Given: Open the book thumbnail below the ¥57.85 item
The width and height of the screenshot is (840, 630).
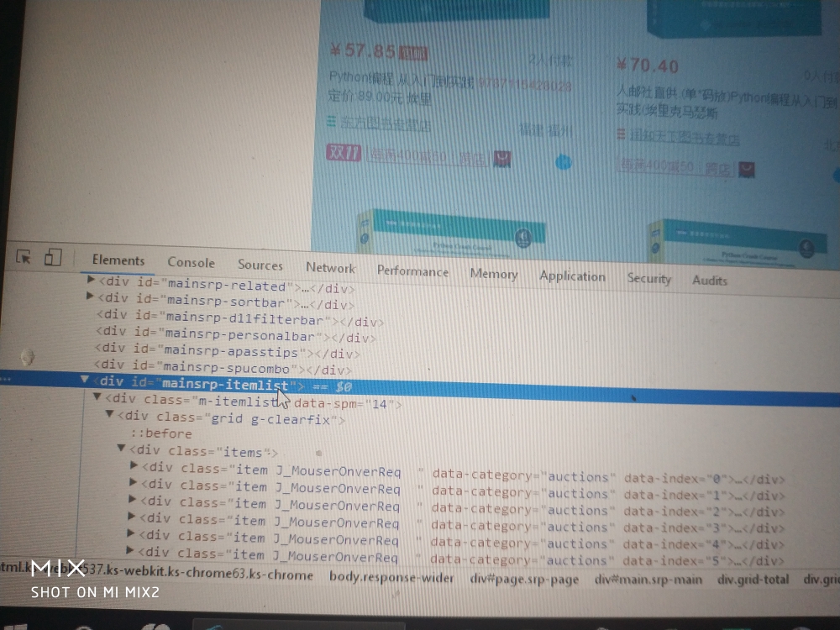Looking at the screenshot, I should (453, 232).
